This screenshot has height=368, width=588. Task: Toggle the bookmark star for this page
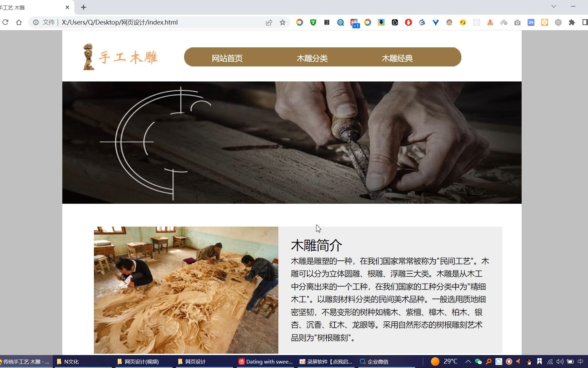(283, 22)
